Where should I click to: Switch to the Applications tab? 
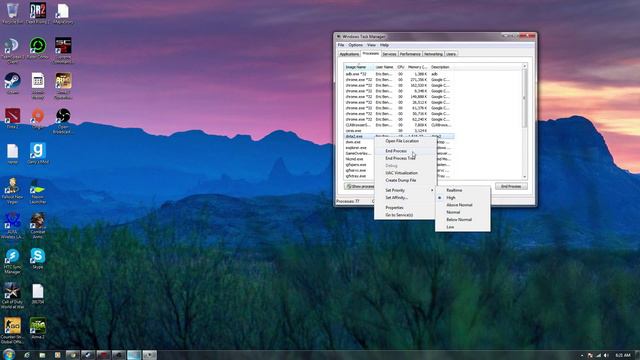349,54
